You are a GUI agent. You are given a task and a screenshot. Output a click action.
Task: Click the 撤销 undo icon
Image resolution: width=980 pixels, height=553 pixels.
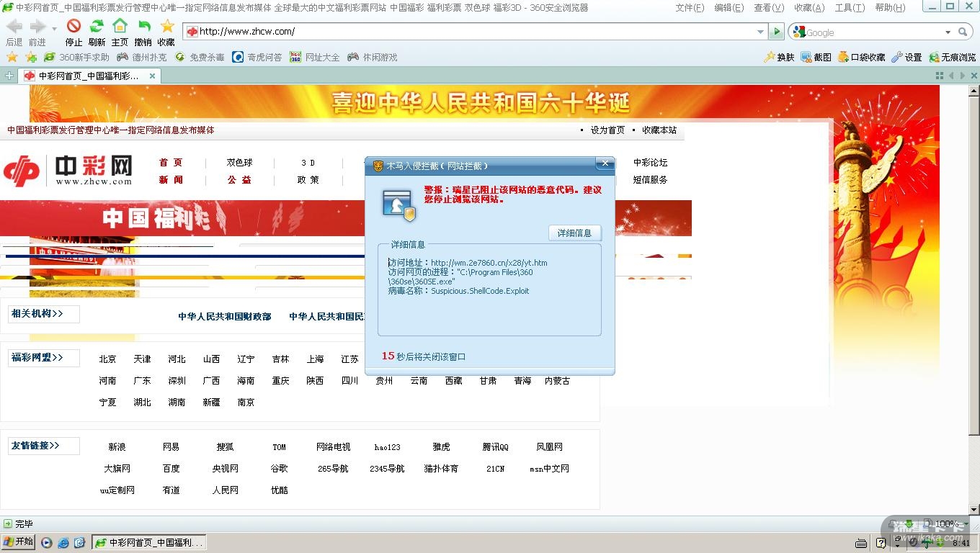[x=143, y=27]
